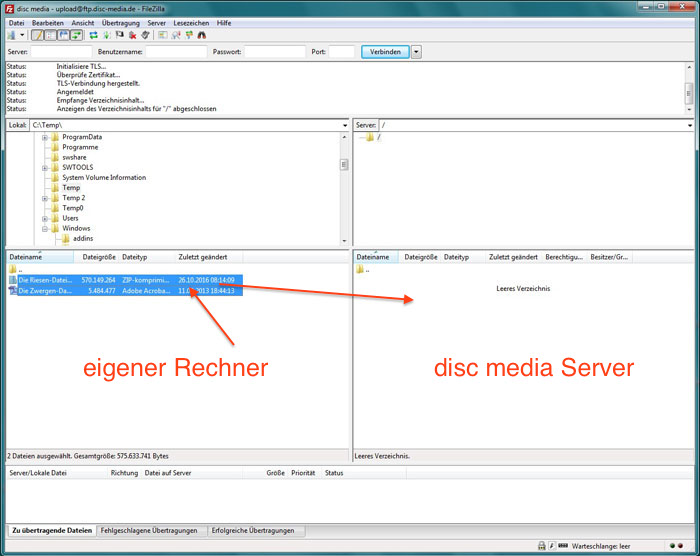Open the directory listing filter dialog

(162, 35)
